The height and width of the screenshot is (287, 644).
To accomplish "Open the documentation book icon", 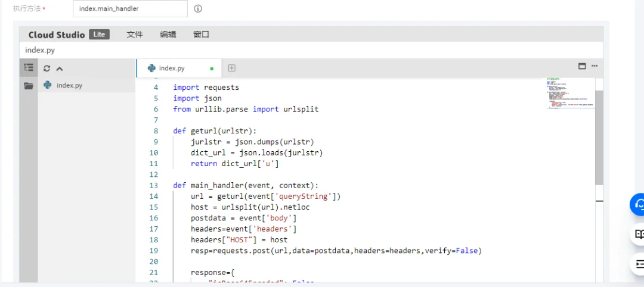I will 639,234.
